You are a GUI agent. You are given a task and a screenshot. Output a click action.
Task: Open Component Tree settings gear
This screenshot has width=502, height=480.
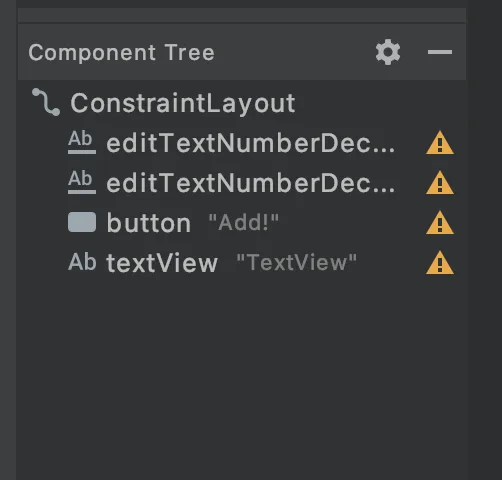coord(388,52)
